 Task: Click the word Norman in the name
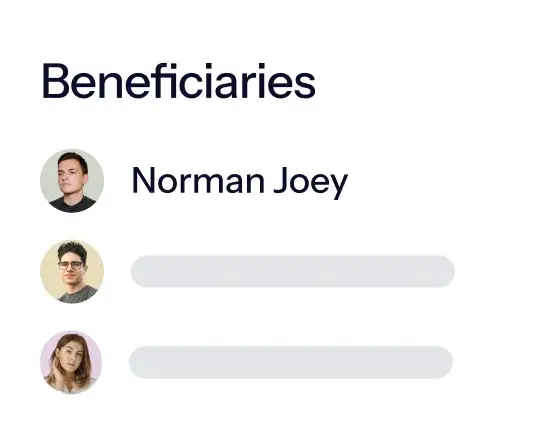[x=198, y=181]
